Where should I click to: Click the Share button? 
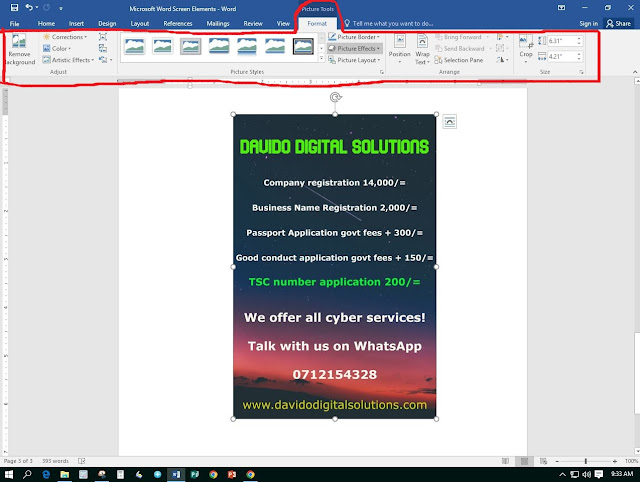click(618, 24)
